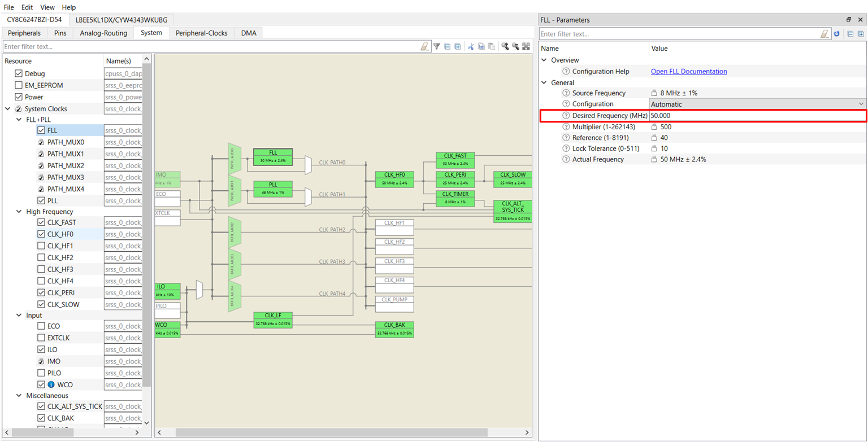
Task: Collapse the Overview section in Parameters
Action: coord(544,60)
